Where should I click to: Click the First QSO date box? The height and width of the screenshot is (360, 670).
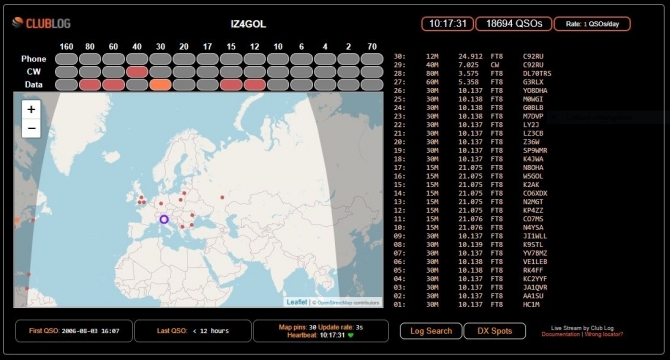tap(74, 331)
